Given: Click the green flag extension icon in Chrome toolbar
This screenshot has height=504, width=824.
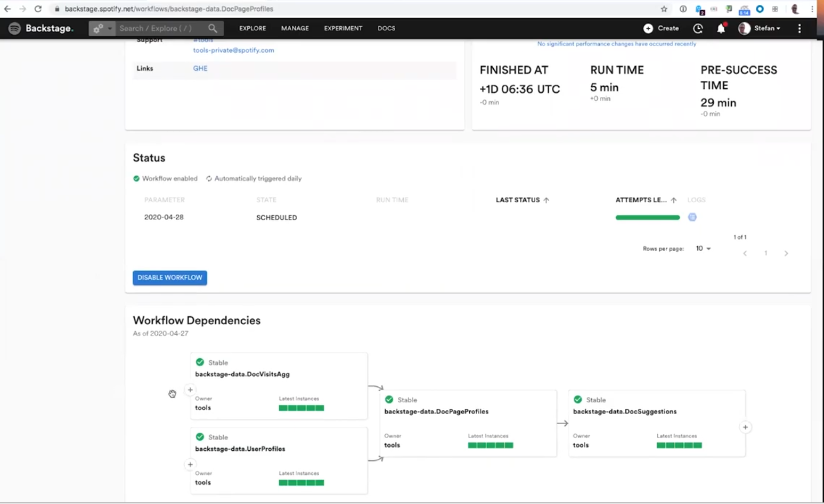Looking at the screenshot, I should (729, 9).
